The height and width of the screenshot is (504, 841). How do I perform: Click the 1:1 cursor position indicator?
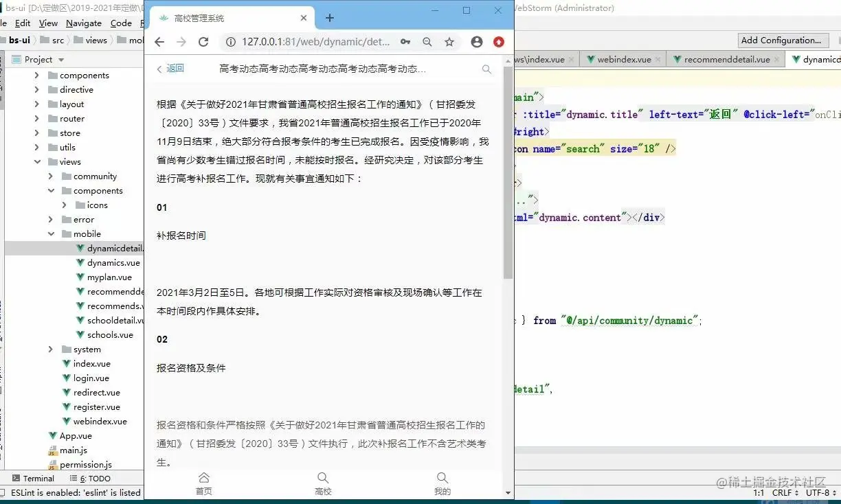(x=759, y=493)
